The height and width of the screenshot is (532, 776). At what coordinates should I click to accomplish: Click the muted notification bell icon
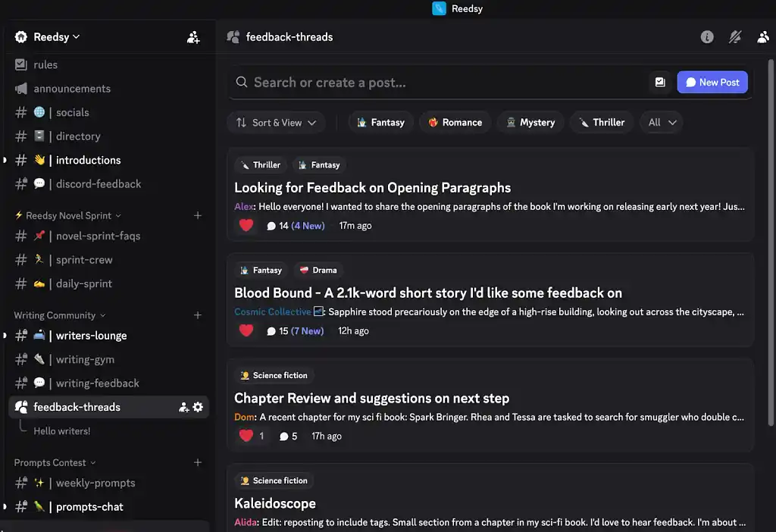[x=735, y=37]
